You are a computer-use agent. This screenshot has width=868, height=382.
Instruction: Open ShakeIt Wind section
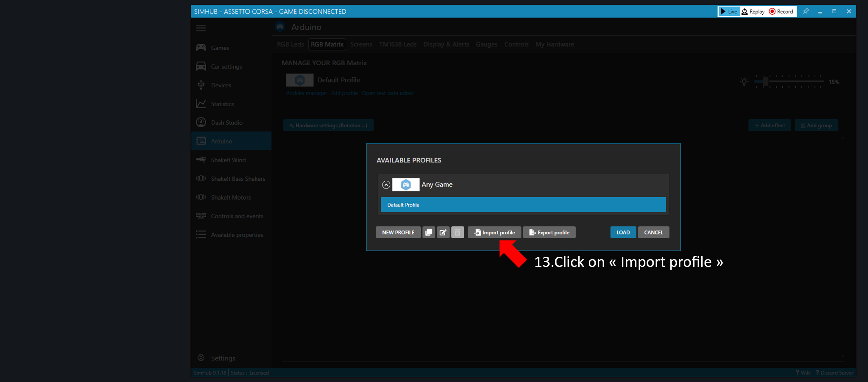point(228,160)
